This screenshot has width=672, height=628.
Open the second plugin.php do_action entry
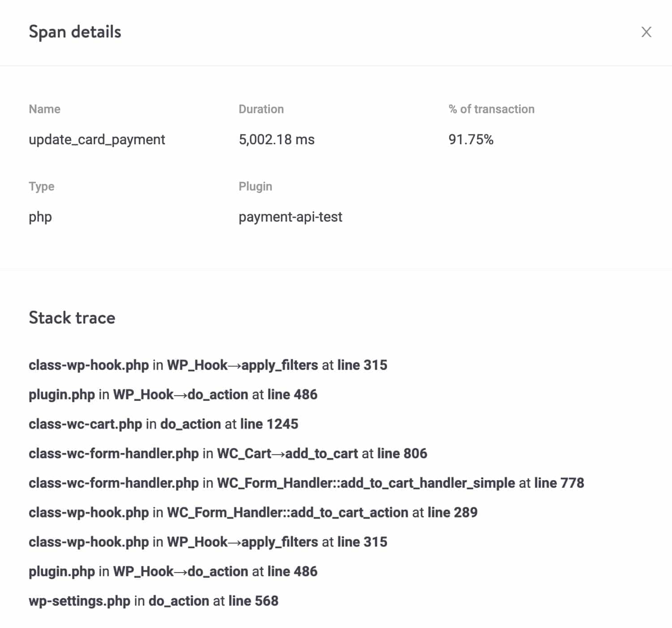(x=173, y=571)
